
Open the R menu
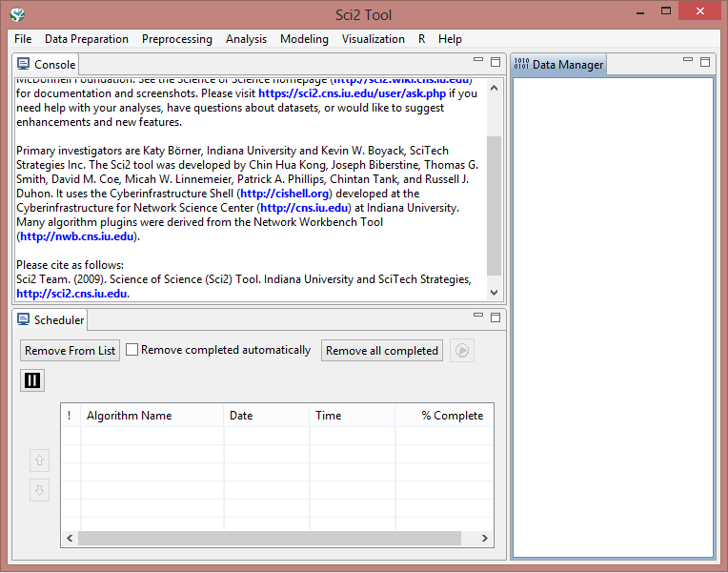coord(421,39)
